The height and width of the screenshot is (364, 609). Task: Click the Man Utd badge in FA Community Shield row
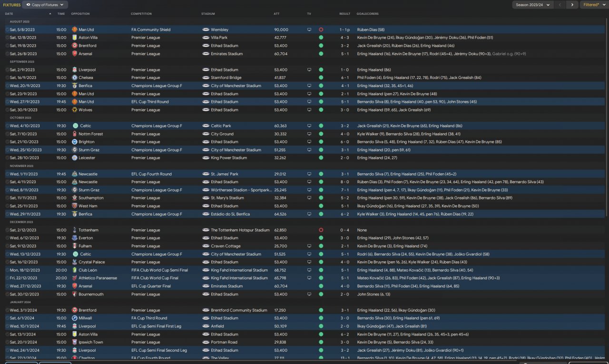pyautogui.click(x=75, y=30)
